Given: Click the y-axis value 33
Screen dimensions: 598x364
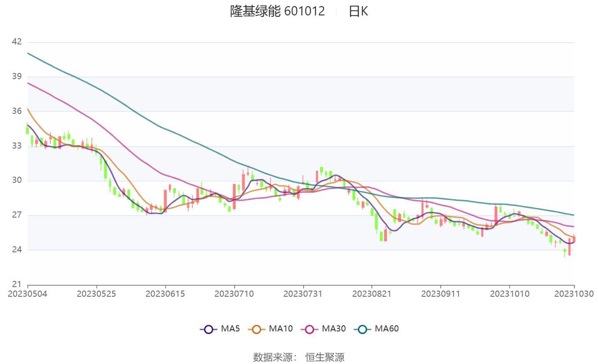Looking at the screenshot, I should pos(17,146).
